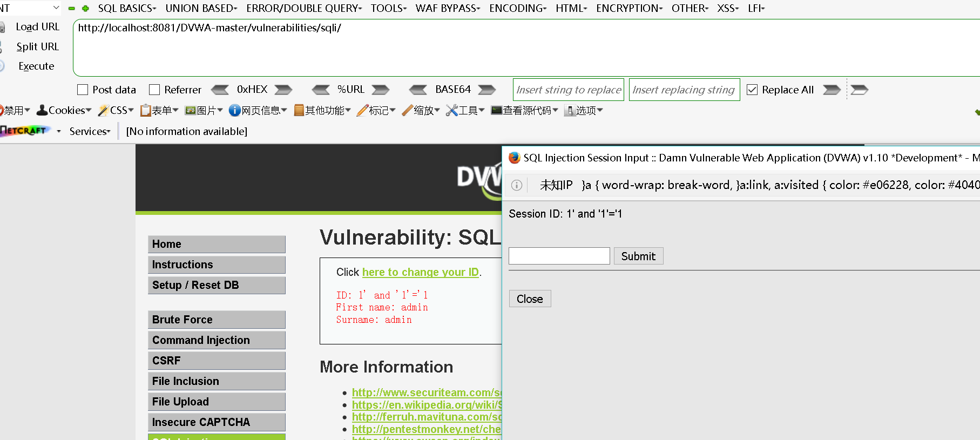The image size is (980, 440).
Task: Click the 标记 outline pencil icon
Action: (362, 110)
